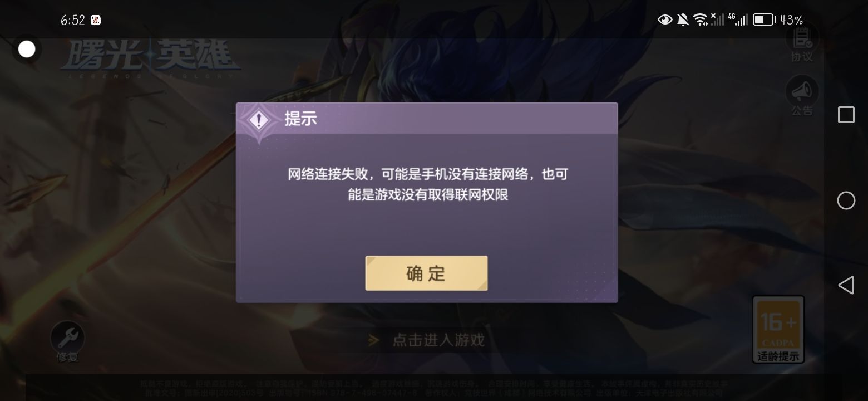Viewport: 868px width, 401px height.
Task: Tap the Android back triangle button
Action: pyautogui.click(x=846, y=285)
